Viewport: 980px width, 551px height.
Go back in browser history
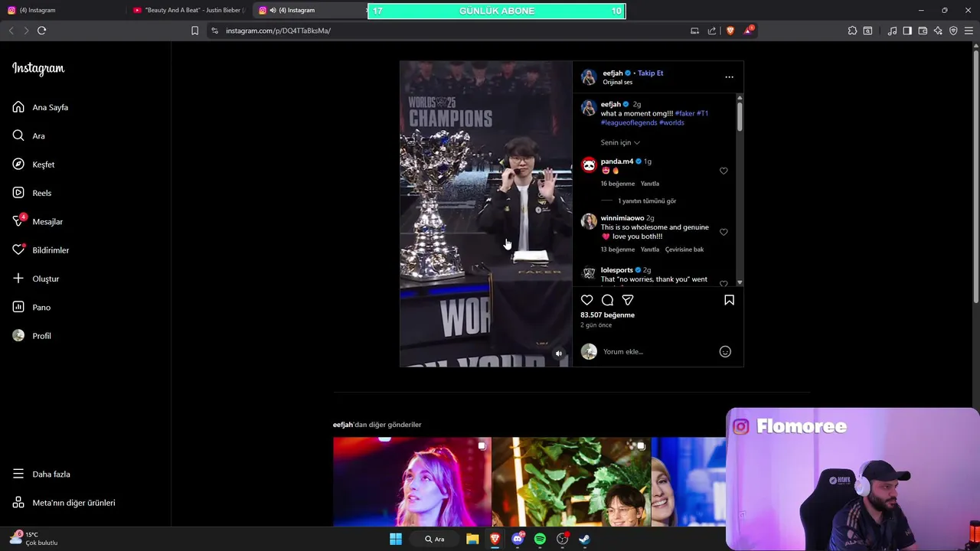11,31
